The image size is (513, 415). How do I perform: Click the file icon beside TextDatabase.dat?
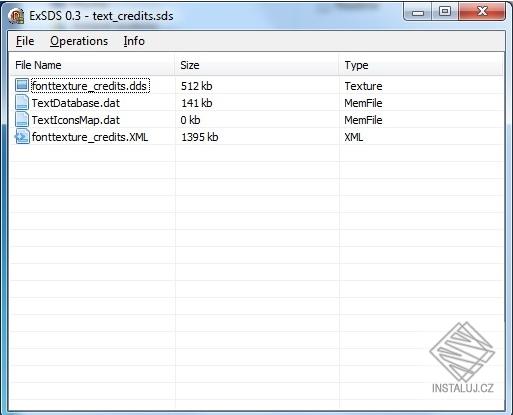coord(22,102)
